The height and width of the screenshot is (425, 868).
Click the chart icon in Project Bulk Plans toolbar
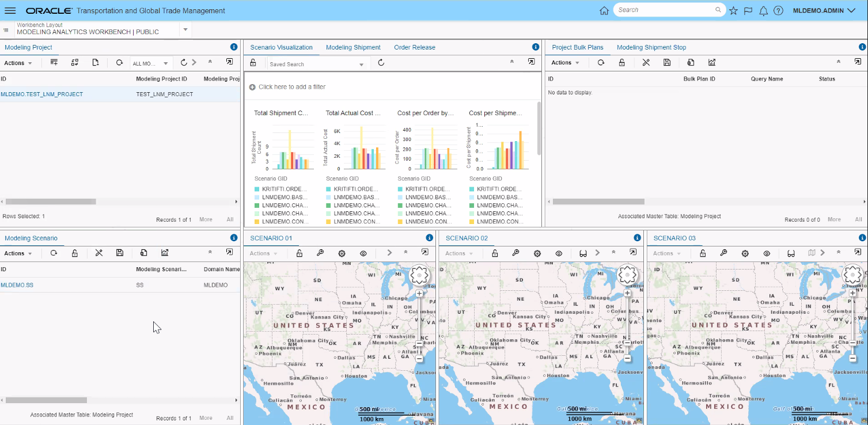712,63
